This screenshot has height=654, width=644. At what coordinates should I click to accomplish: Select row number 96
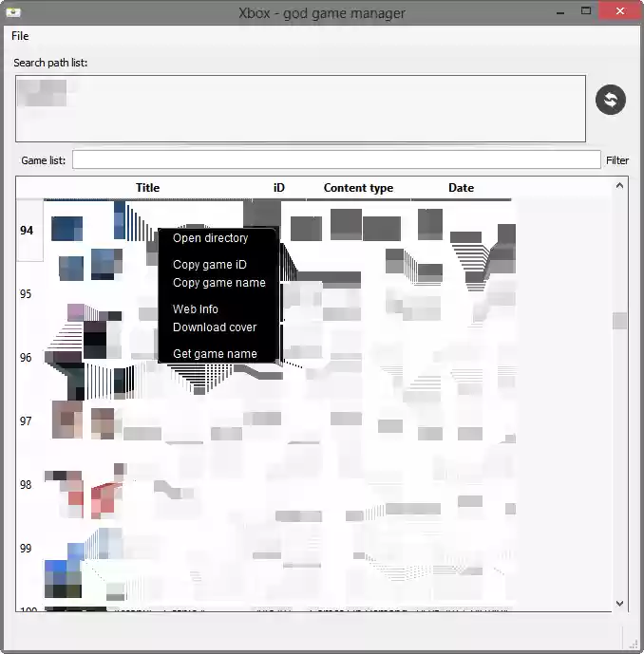(x=26, y=358)
